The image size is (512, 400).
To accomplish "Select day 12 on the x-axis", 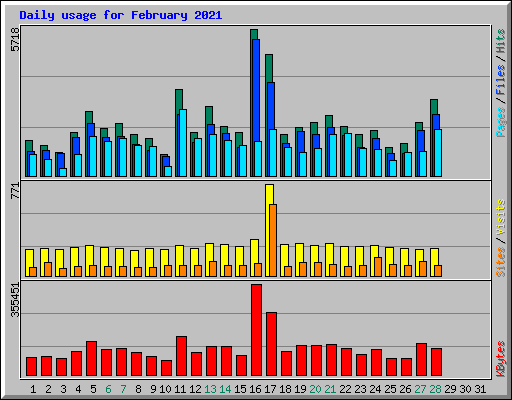I will point(195,389).
